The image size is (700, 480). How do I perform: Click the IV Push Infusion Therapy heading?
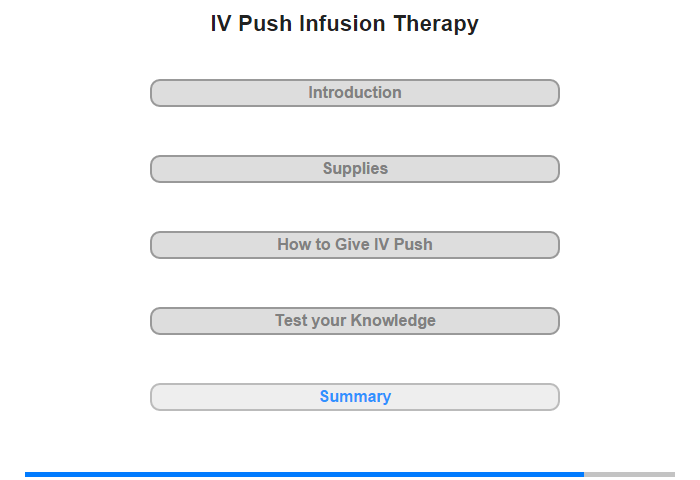click(x=344, y=24)
